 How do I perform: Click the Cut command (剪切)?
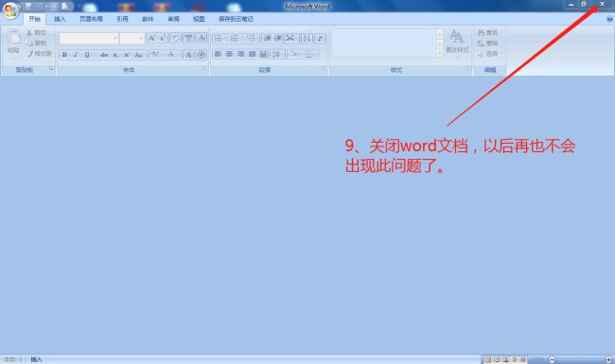pos(37,33)
